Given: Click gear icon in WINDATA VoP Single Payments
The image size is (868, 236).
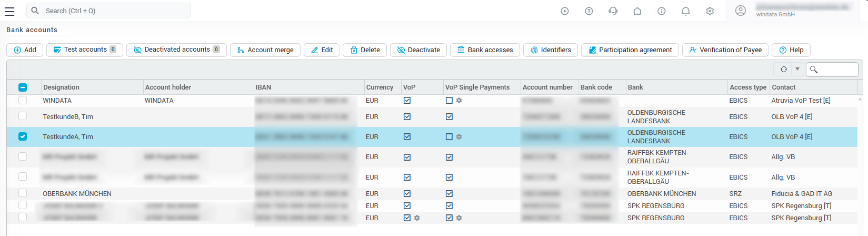Looking at the screenshot, I should [x=459, y=101].
